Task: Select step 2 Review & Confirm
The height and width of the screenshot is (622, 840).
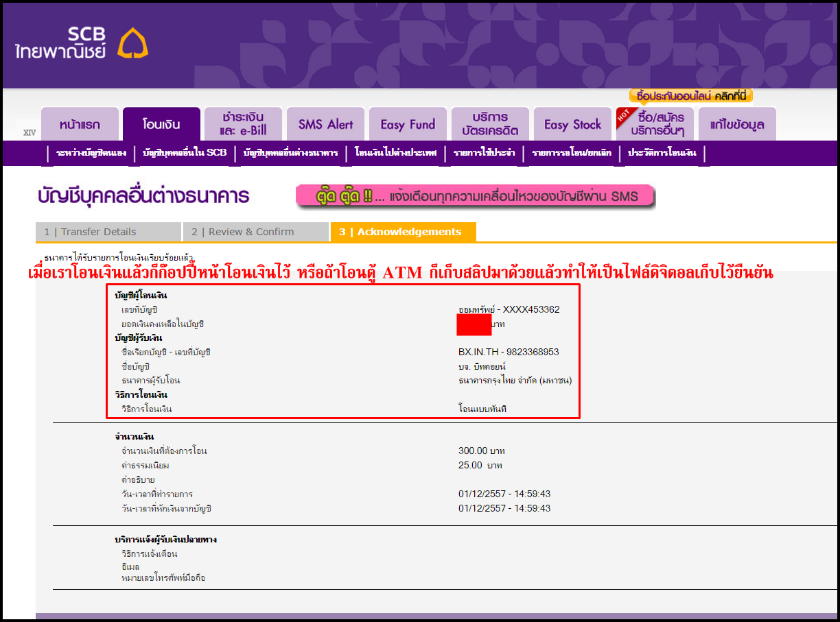Action: tap(256, 232)
